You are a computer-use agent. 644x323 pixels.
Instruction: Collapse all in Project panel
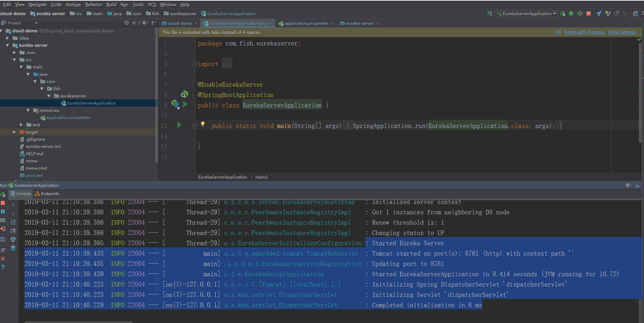pos(134,23)
